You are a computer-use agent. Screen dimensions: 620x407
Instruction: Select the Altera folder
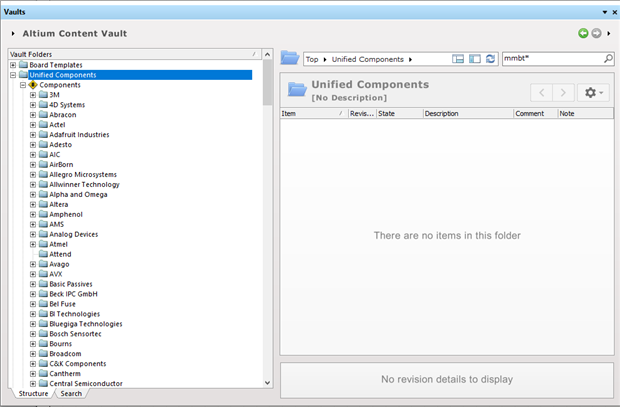point(59,204)
